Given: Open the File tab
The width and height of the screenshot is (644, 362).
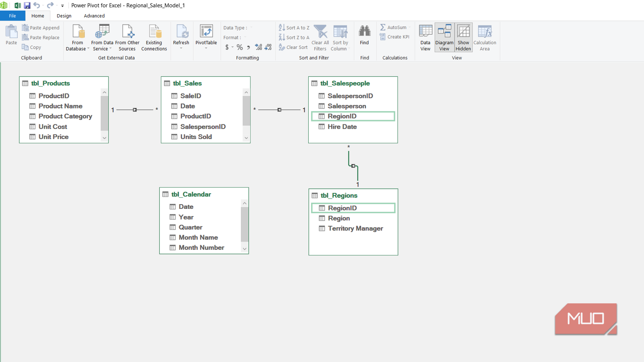Looking at the screenshot, I should (12, 16).
